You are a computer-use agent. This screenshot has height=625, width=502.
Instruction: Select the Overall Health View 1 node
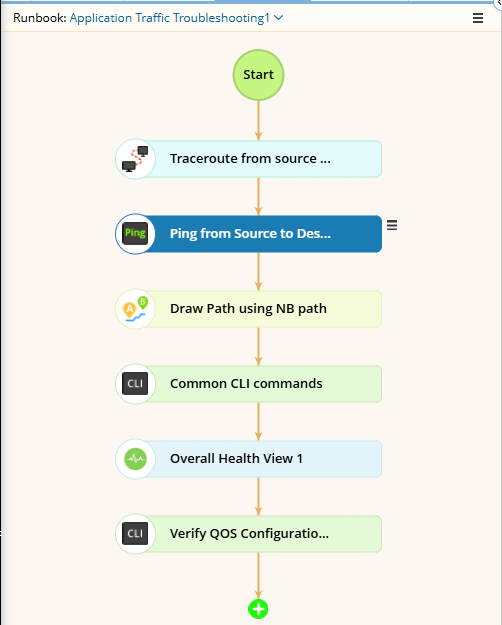coord(248,459)
